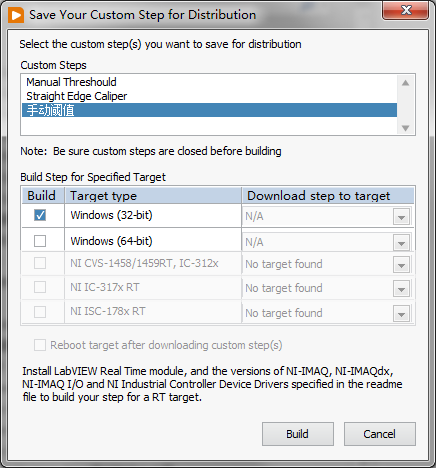The height and width of the screenshot is (468, 436).
Task: Close the Save Your Custom Step dialog
Action: (x=405, y=10)
